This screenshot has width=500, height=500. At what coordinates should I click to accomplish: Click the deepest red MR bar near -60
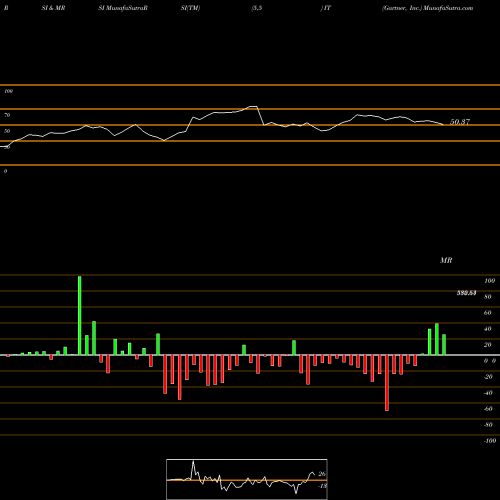click(387, 383)
